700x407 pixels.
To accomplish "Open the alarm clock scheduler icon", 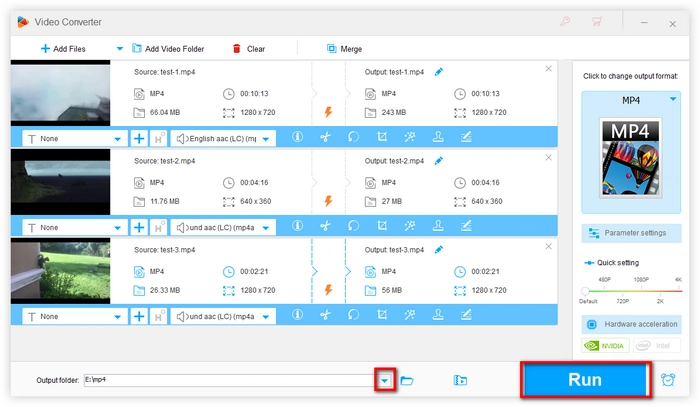I will (x=668, y=380).
